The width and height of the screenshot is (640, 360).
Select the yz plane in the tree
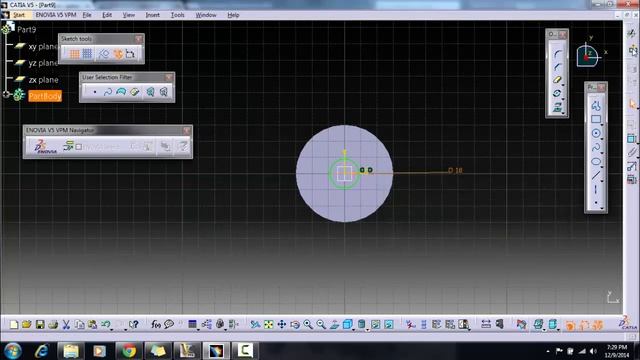pyautogui.click(x=42, y=63)
